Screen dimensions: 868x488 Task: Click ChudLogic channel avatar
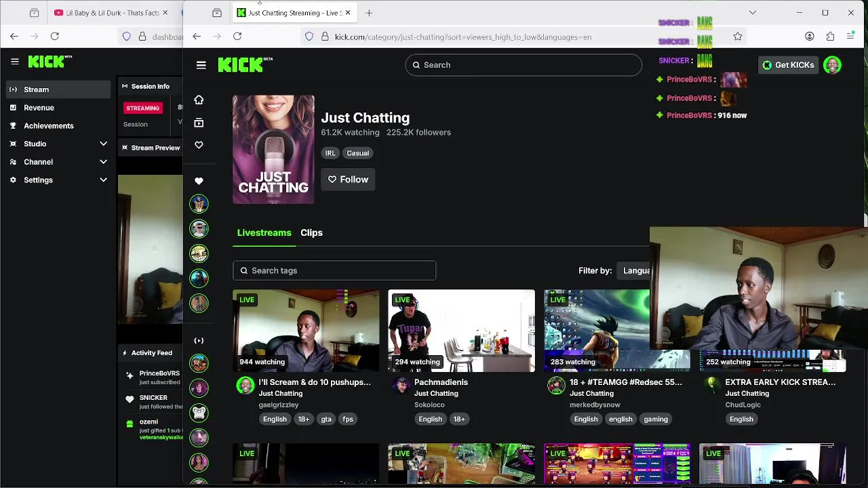coord(711,386)
